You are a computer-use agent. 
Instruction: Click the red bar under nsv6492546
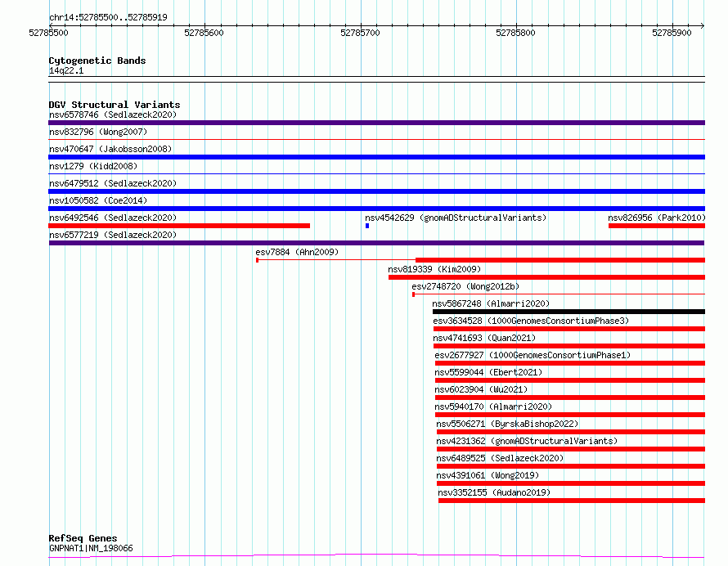(x=179, y=226)
